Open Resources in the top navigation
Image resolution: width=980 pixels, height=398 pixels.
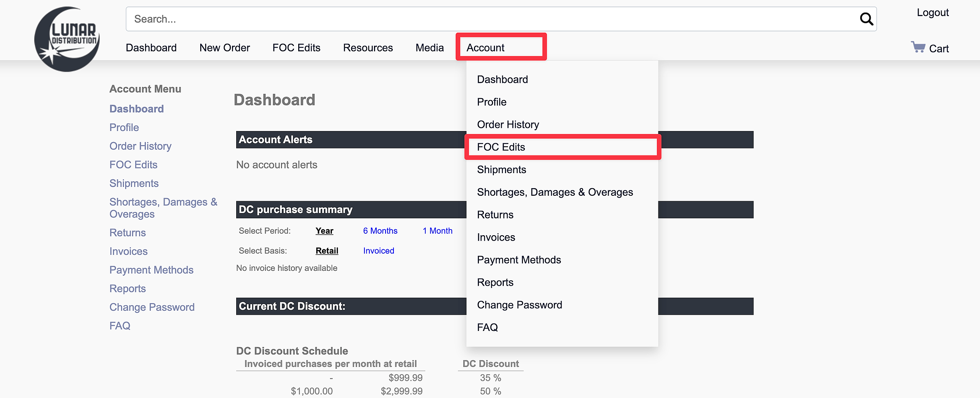[x=367, y=47]
